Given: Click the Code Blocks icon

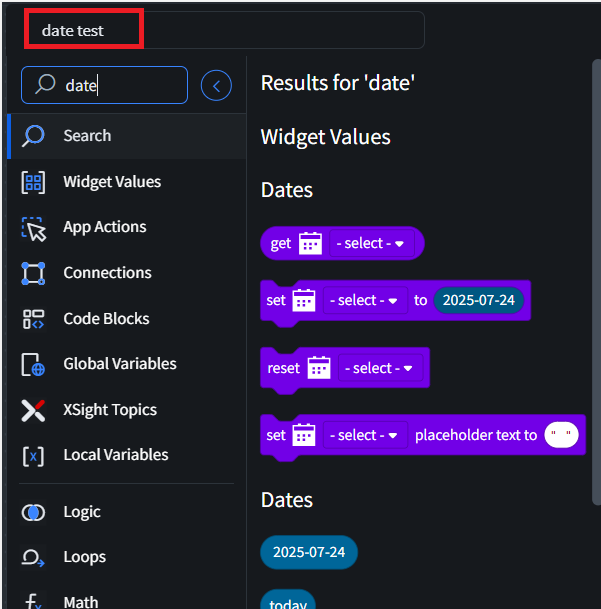Looking at the screenshot, I should tap(34, 319).
